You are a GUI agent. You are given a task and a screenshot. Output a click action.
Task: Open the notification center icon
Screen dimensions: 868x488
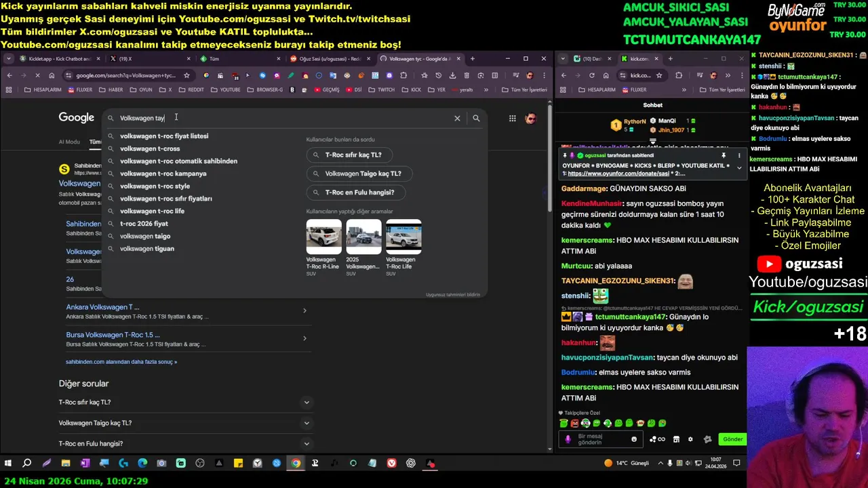point(736,464)
